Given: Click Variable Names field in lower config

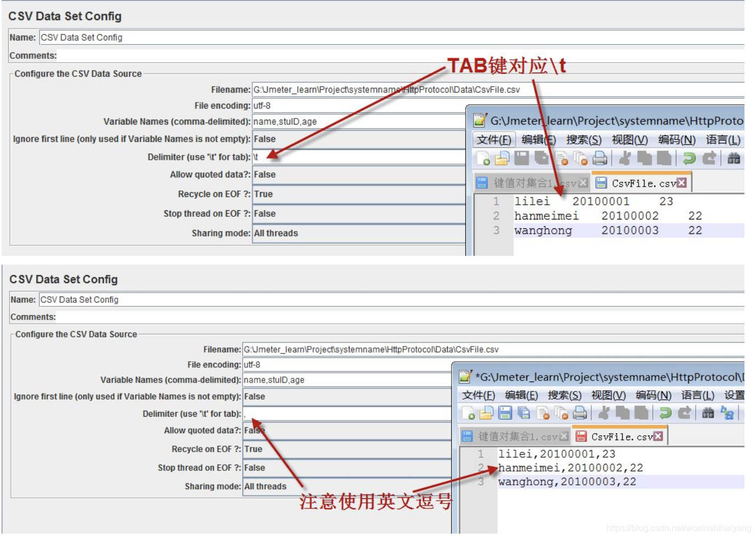Looking at the screenshot, I should (x=347, y=380).
